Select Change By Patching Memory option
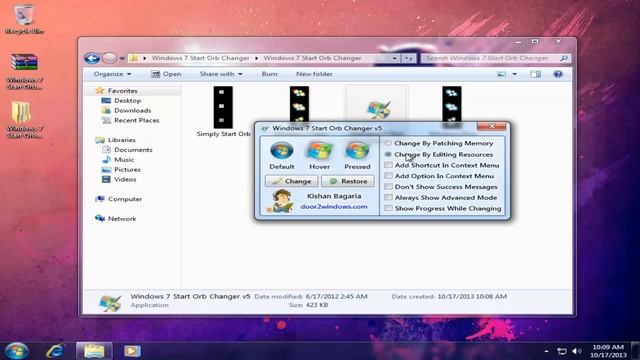Image resolution: width=640 pixels, height=360 pixels. [439, 143]
